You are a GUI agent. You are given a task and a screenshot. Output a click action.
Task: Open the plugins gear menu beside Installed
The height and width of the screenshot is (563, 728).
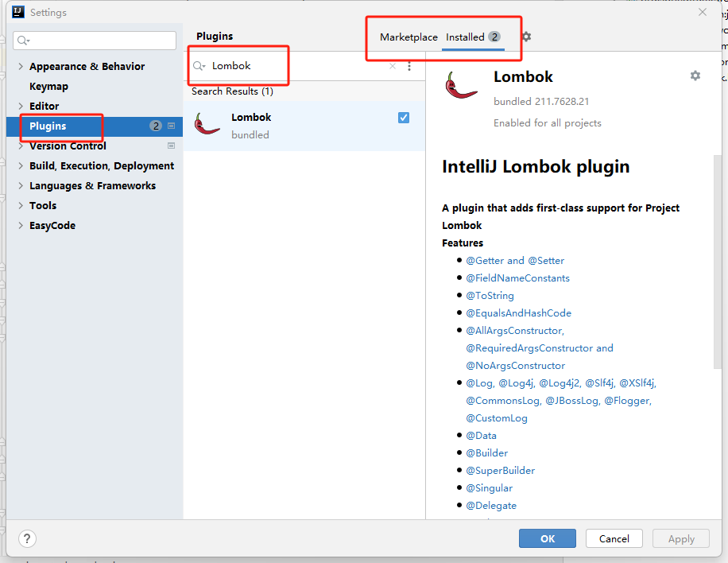[526, 37]
